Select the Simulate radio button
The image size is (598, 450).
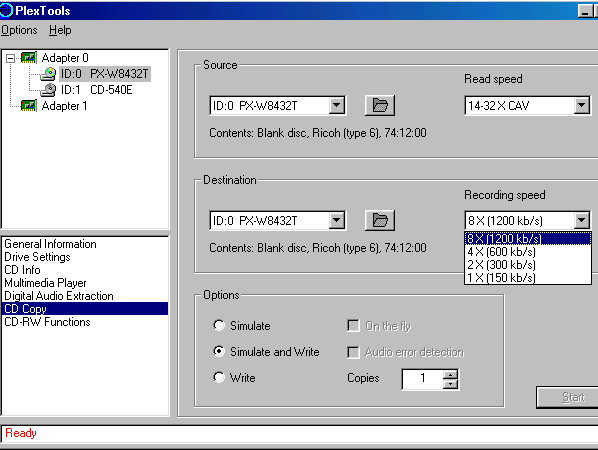pyautogui.click(x=219, y=325)
